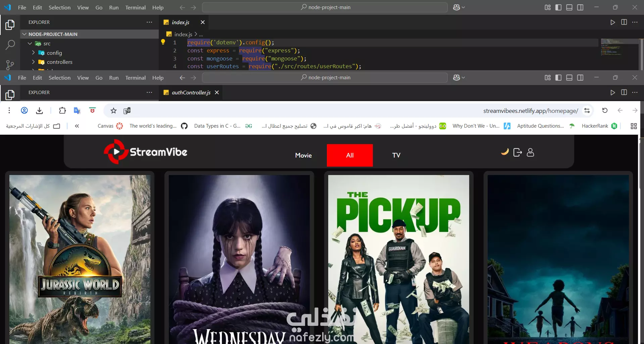The width and height of the screenshot is (644, 344).
Task: Select the authController.js editor tab
Action: tap(191, 92)
